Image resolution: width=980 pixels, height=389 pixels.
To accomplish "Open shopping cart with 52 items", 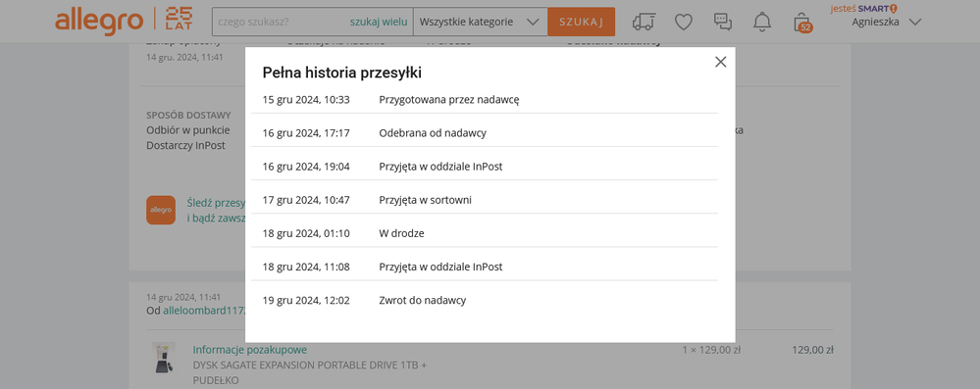I will click(801, 23).
